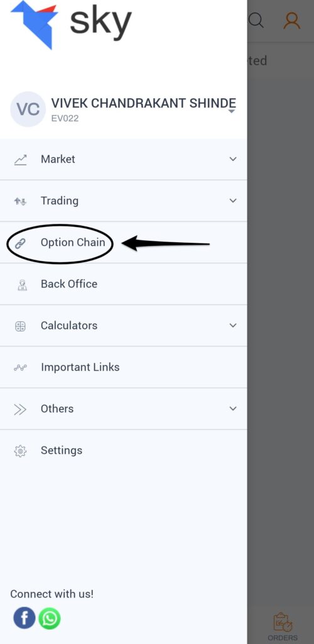314x644 pixels.
Task: Click the Sky bird logo
Action: click(35, 24)
